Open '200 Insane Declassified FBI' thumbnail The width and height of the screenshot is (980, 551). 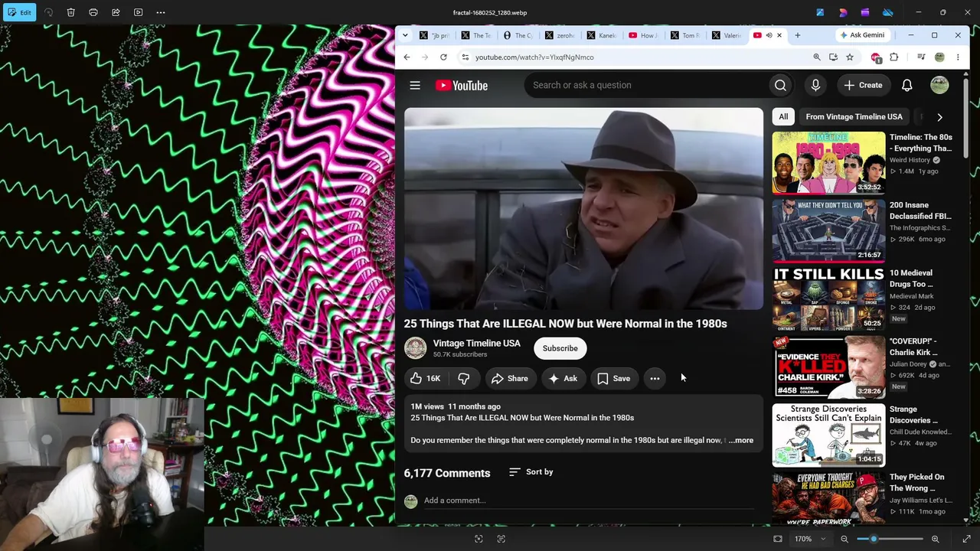828,231
